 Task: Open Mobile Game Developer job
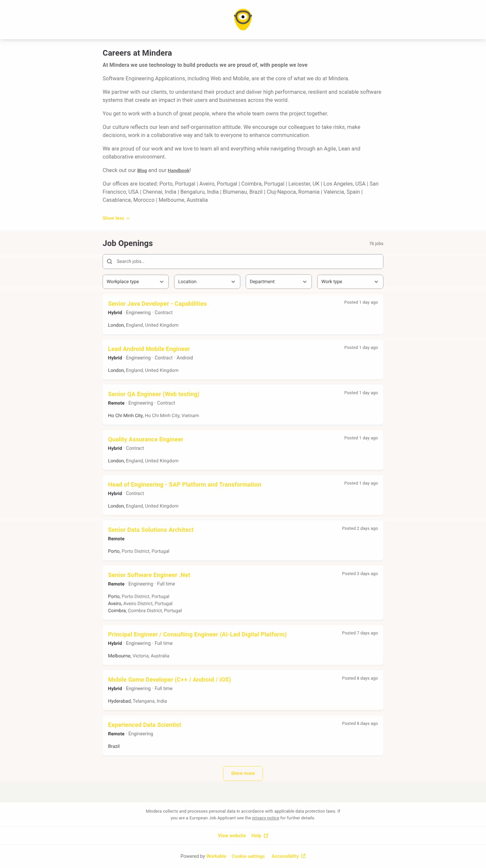(x=169, y=680)
